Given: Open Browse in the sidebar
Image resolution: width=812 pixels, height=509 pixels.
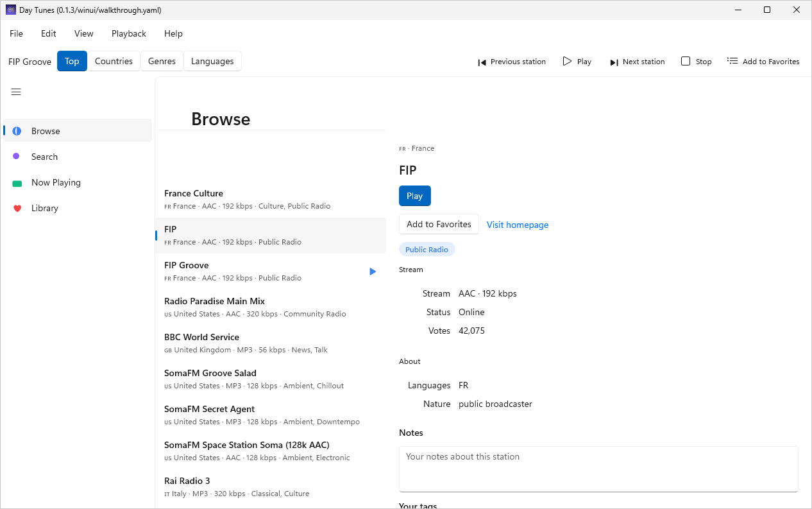Looking at the screenshot, I should tap(78, 131).
